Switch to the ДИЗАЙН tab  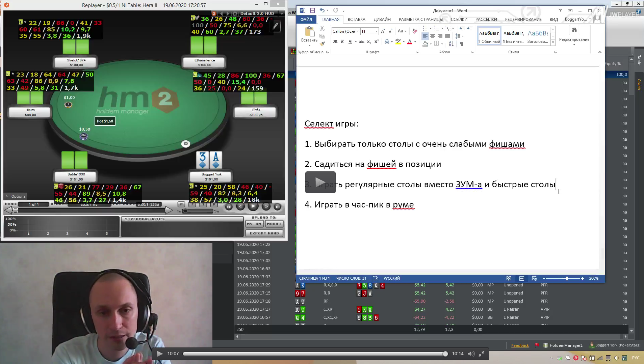coord(382,19)
